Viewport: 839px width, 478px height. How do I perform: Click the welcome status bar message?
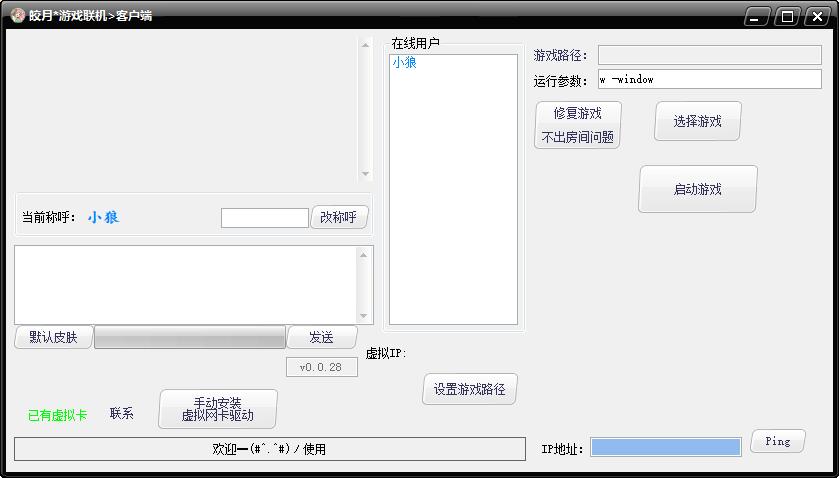pyautogui.click(x=269, y=449)
